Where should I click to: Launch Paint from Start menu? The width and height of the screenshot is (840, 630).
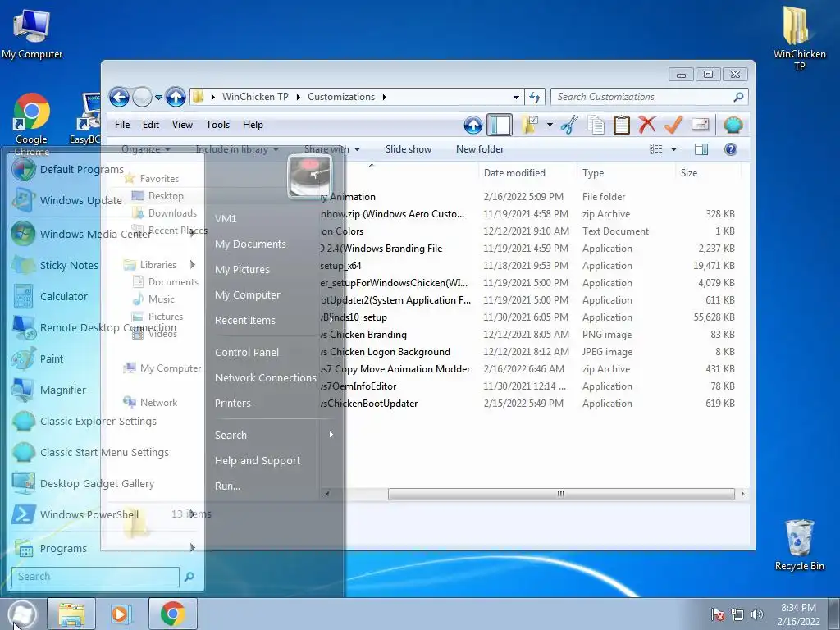[x=105, y=359]
